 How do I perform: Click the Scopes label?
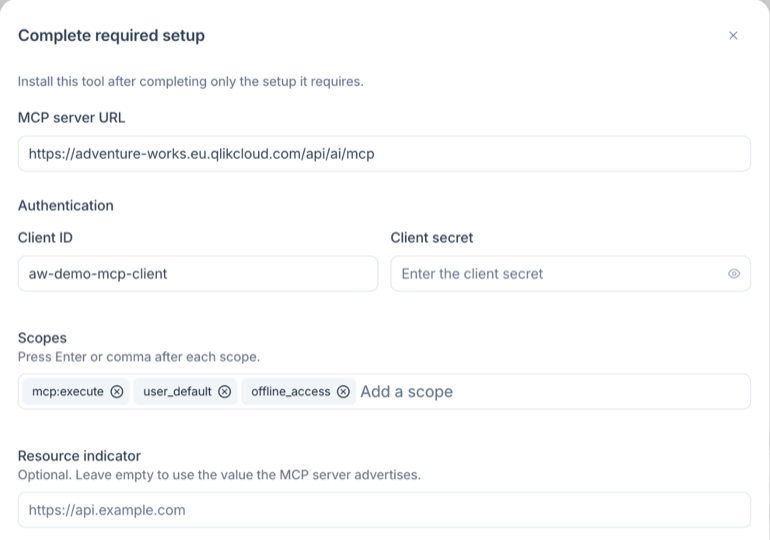[42, 338]
